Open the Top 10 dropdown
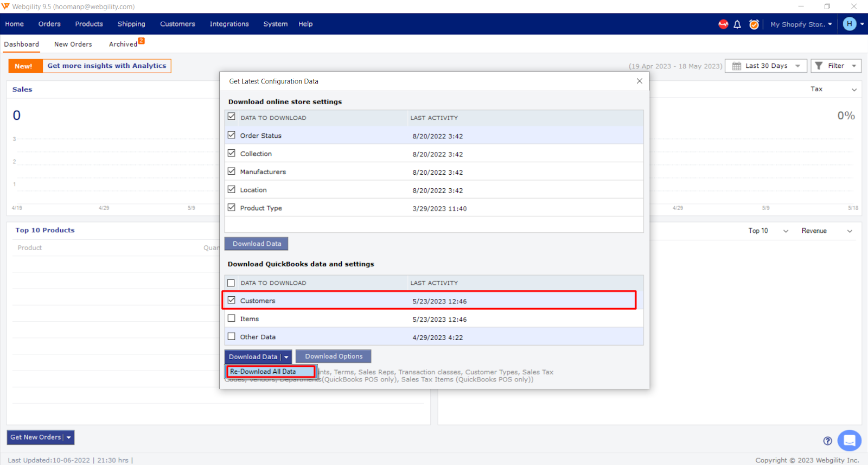The width and height of the screenshot is (868, 465). pyautogui.click(x=768, y=231)
